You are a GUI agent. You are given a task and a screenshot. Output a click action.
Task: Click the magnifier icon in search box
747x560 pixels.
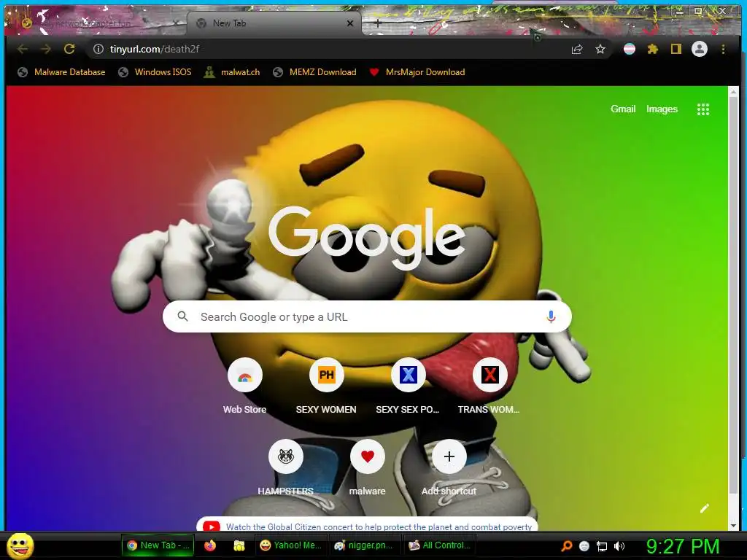(182, 316)
